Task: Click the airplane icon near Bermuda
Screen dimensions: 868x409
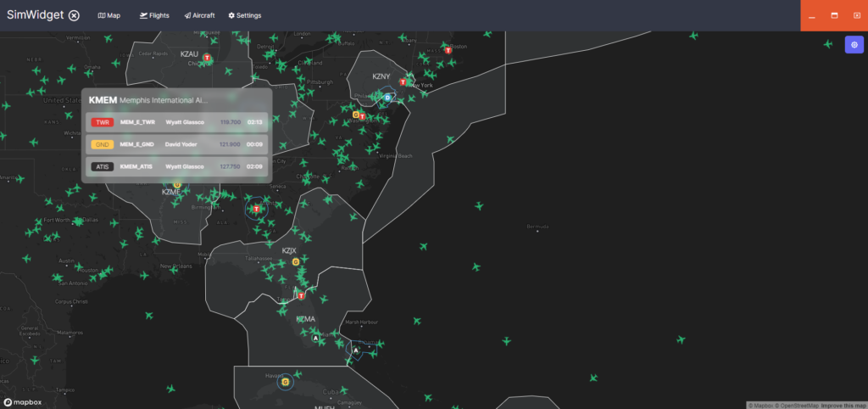Action: [x=479, y=205]
